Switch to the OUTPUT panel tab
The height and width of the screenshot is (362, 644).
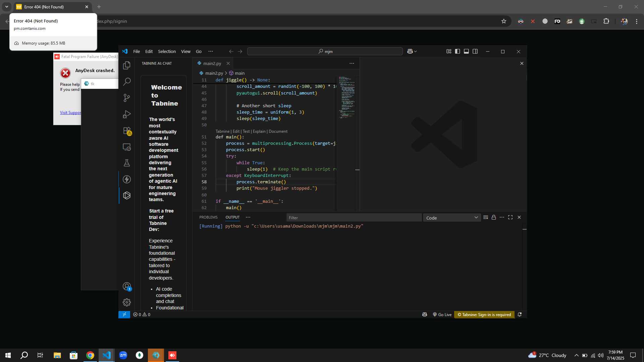click(232, 218)
